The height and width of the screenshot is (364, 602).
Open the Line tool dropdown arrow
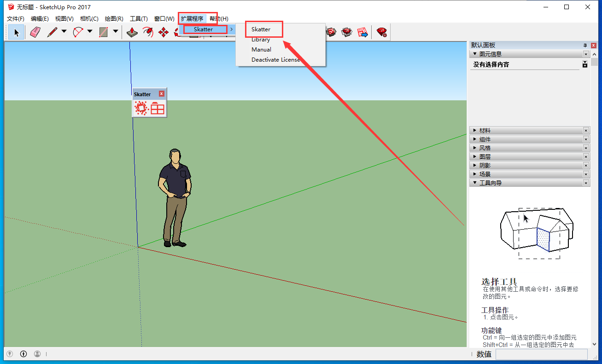click(64, 32)
